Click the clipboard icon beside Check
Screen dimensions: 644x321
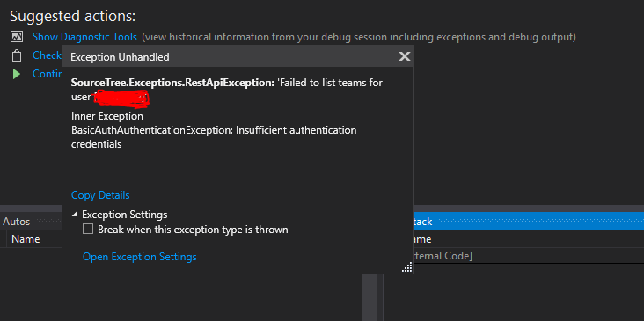(x=17, y=55)
